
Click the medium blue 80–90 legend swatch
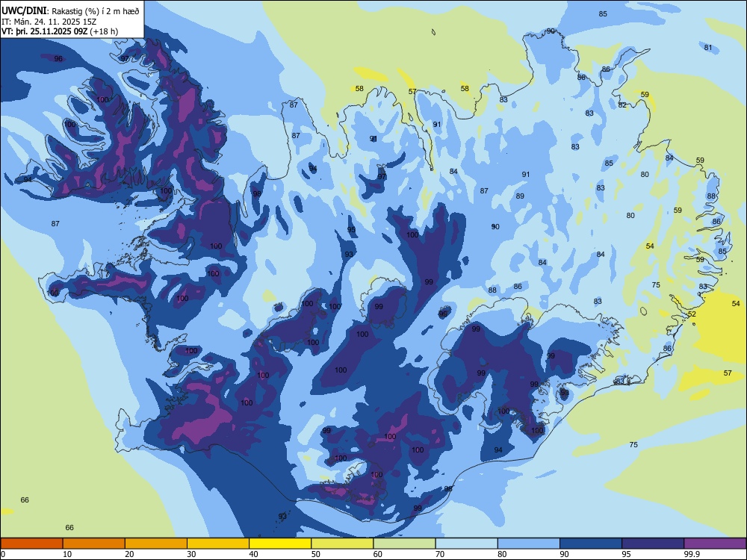[x=529, y=544]
